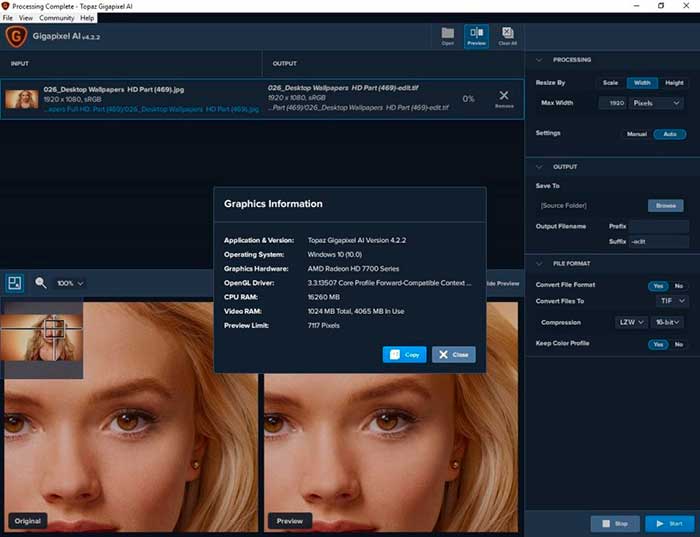Switch Settings to Manual
The image size is (700, 537).
tap(636, 134)
